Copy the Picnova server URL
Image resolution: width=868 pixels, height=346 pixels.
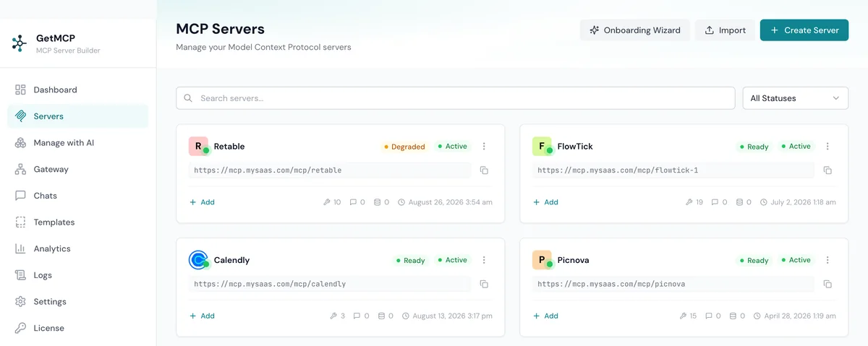click(x=827, y=284)
